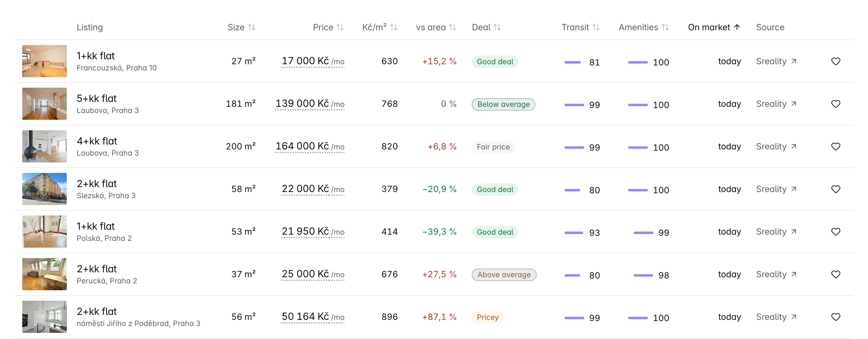Image resolution: width=868 pixels, height=339 pixels.
Task: Open Sreality link for 4+kk Laubova flat
Action: click(776, 146)
